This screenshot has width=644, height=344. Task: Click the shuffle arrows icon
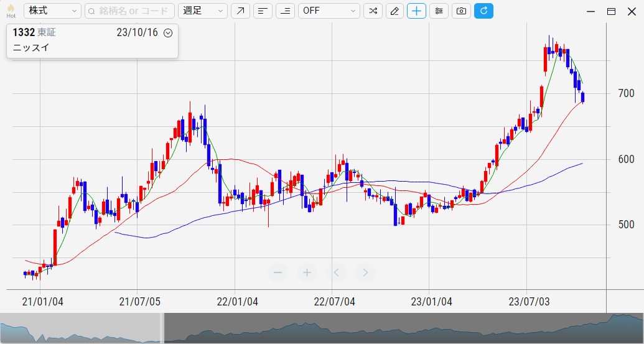(x=373, y=11)
